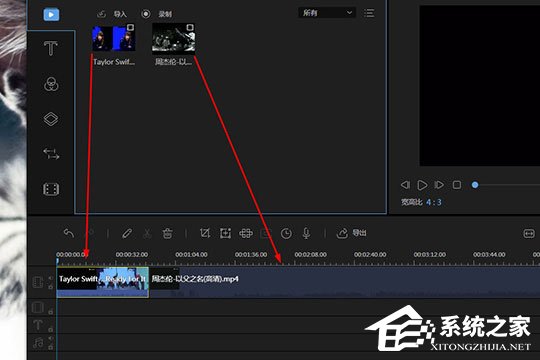The width and height of the screenshot is (540, 360).
Task: Click the preview progress slider handle
Action: pos(475,185)
